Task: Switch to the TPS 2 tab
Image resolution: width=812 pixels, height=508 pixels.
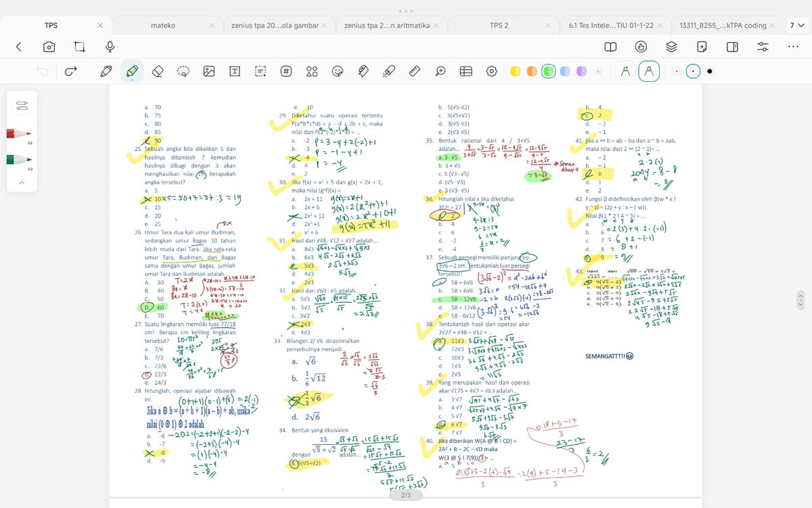Action: (499, 26)
